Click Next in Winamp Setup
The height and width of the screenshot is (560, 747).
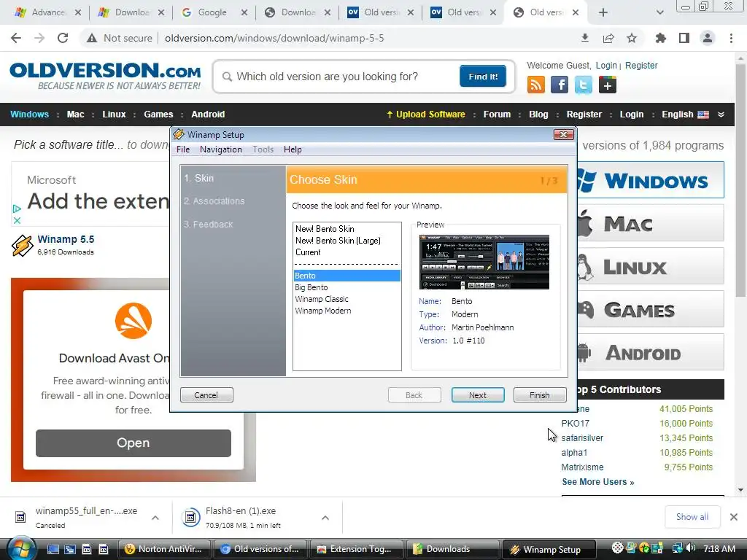pyautogui.click(x=478, y=394)
